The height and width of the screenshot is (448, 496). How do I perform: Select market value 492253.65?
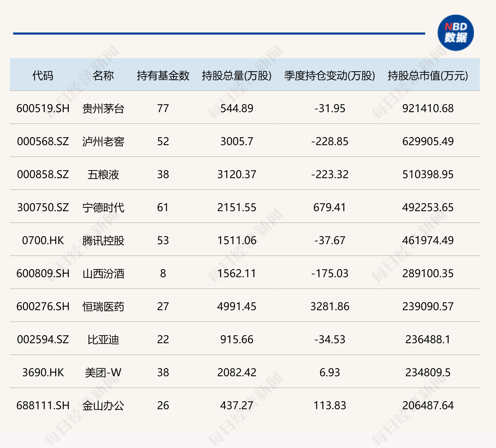tap(428, 207)
